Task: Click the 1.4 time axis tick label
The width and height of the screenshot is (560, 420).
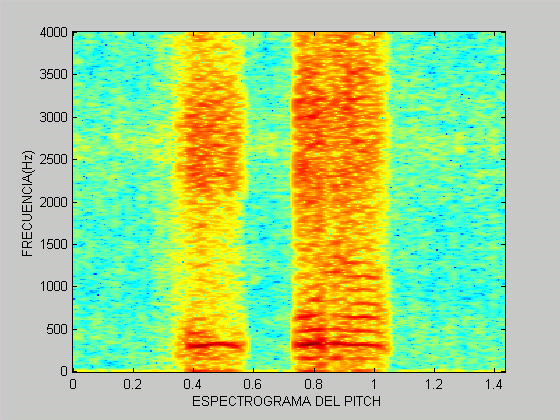Action: coord(494,384)
